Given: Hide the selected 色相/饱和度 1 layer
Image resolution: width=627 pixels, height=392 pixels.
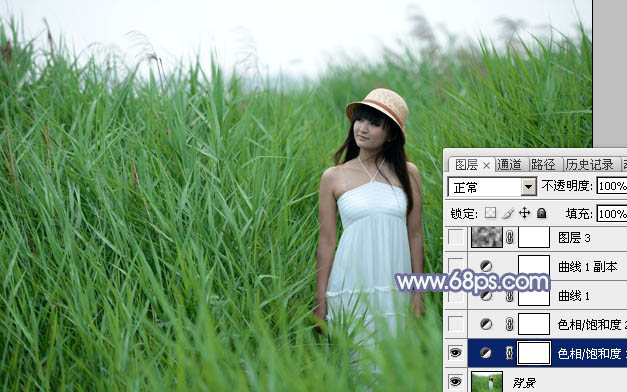Looking at the screenshot, I should point(455,353).
